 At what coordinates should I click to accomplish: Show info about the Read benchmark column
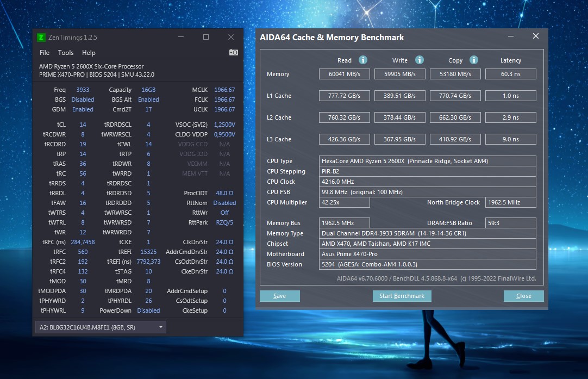(362, 60)
